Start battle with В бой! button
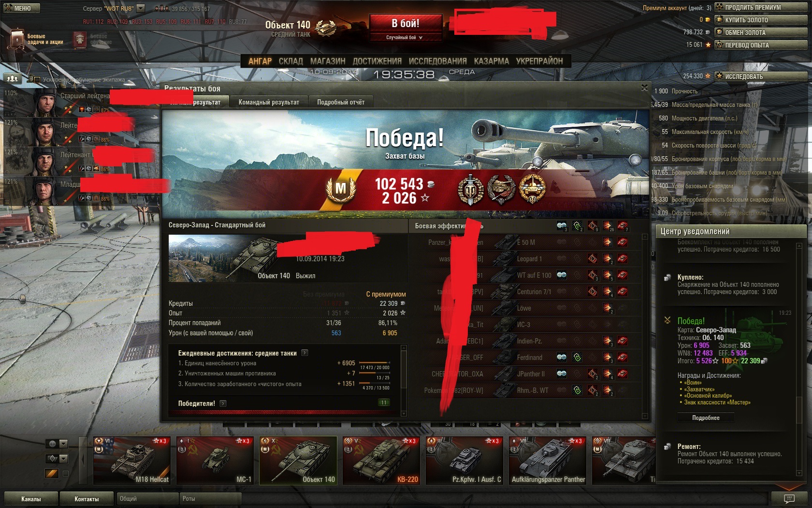Screen dimensions: 812x508 tap(406, 23)
